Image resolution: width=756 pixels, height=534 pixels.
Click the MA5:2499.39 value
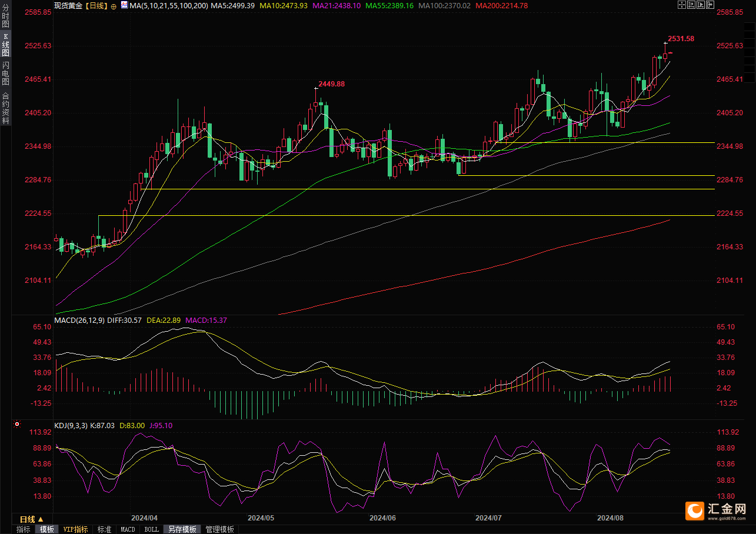233,5
